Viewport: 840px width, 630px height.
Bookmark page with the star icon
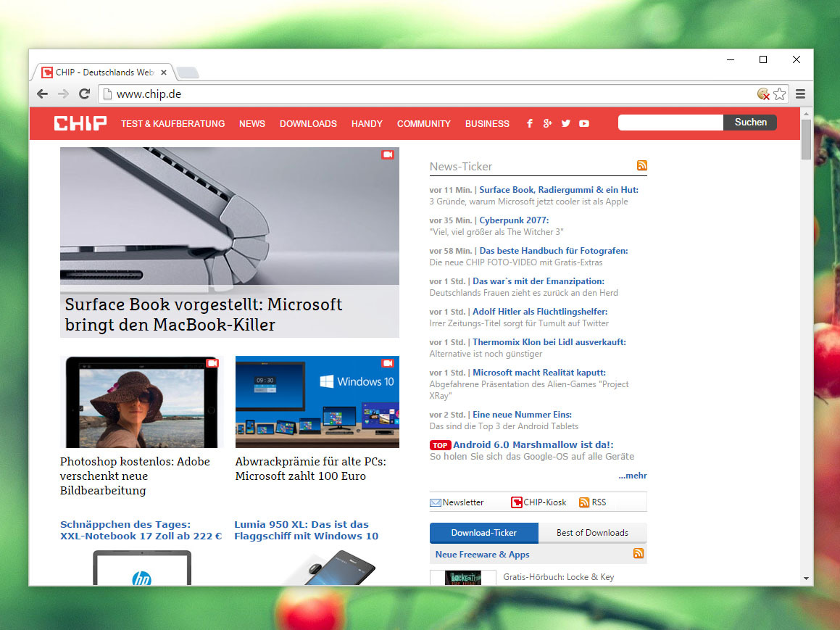pyautogui.click(x=779, y=94)
